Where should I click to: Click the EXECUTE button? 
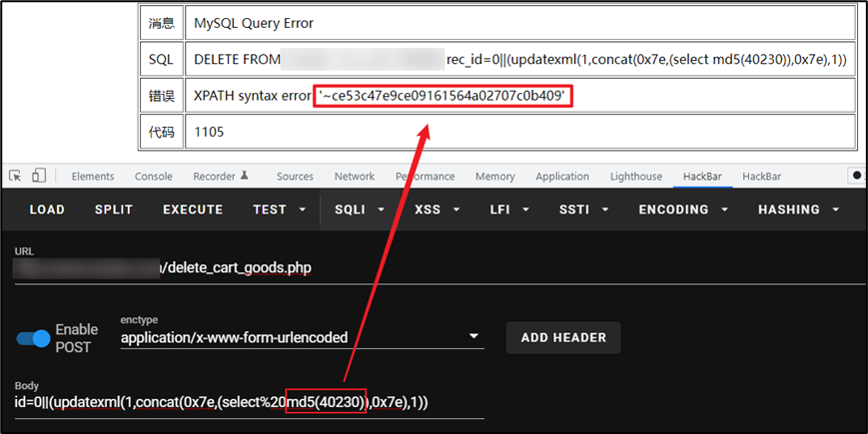pyautogui.click(x=193, y=210)
